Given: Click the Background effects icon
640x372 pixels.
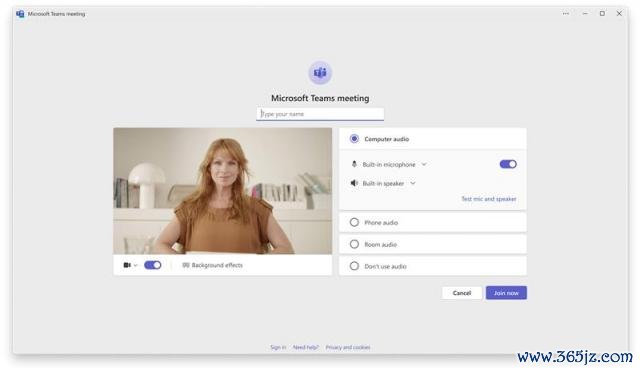Looking at the screenshot, I should (x=186, y=265).
